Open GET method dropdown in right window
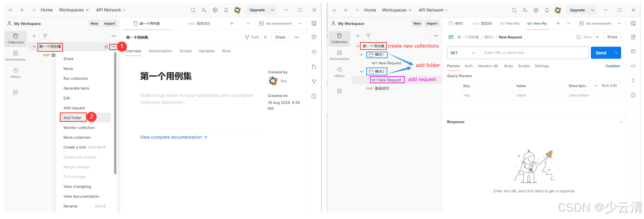Image resolution: width=644 pixels, height=219 pixels. coord(463,53)
